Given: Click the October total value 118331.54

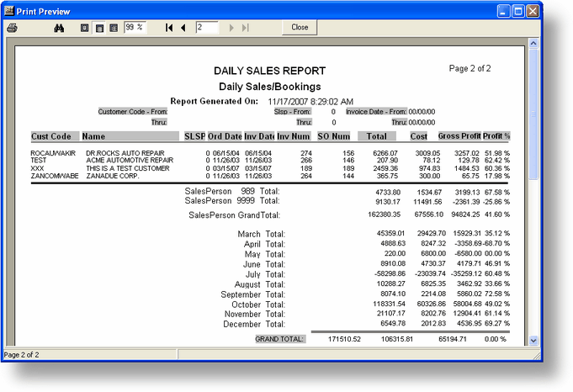Looking at the screenshot, I should tap(389, 304).
